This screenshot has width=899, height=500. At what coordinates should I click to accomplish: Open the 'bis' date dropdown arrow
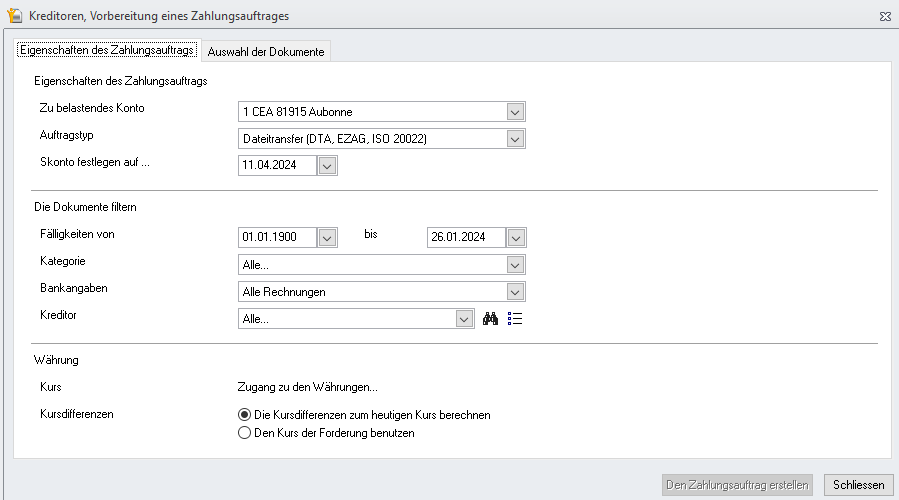tap(516, 237)
